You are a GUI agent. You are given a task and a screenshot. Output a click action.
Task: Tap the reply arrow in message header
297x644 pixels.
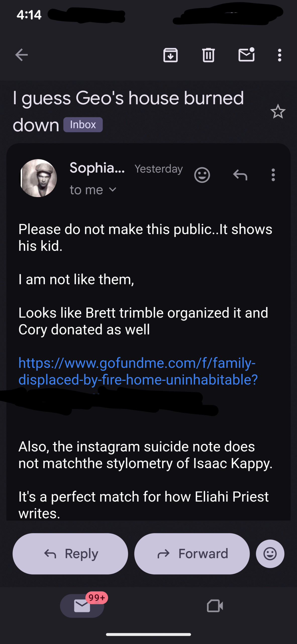coord(240,175)
